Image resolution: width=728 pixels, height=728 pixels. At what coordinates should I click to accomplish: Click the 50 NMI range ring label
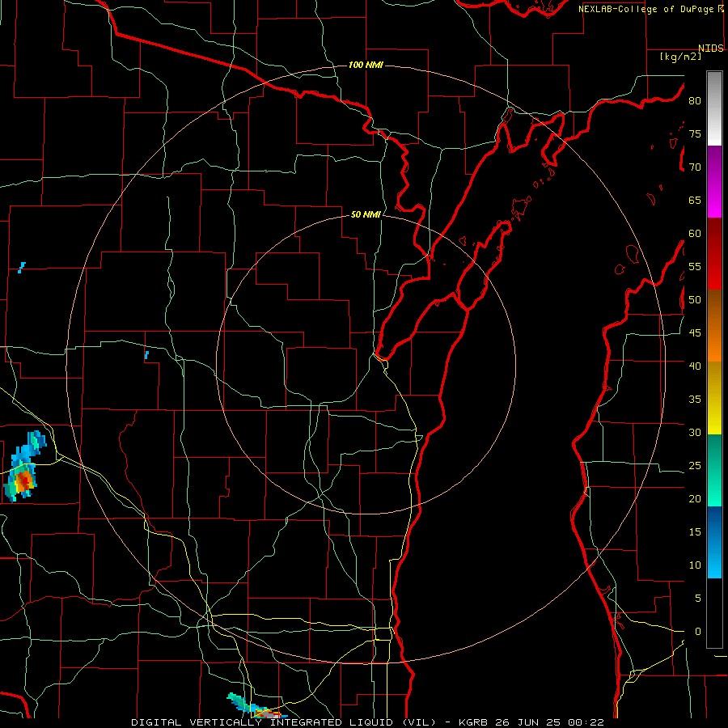coord(366,214)
